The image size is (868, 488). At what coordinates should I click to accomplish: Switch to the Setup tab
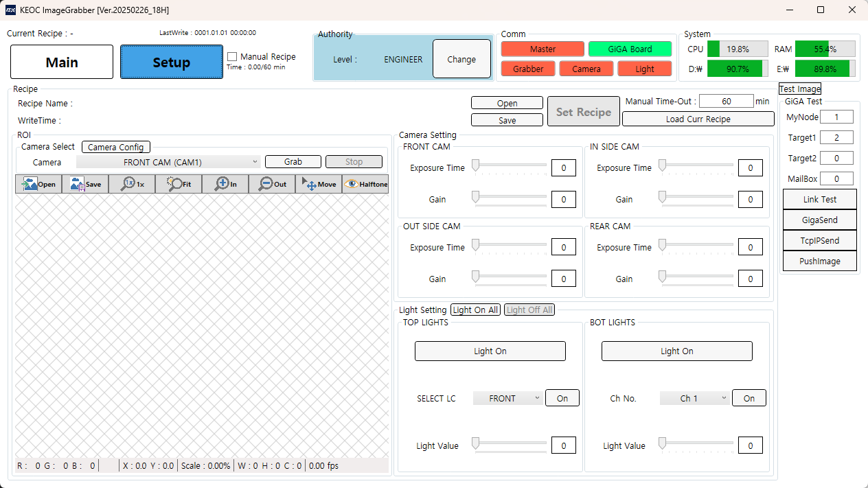[x=171, y=62]
